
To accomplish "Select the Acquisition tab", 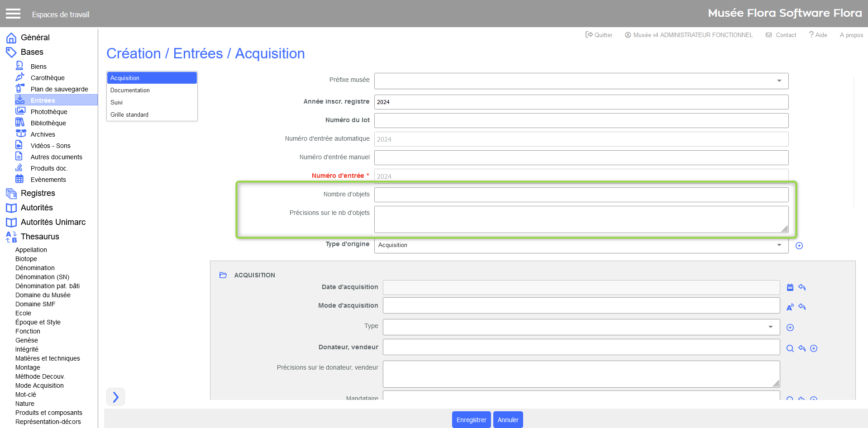I will coord(152,78).
